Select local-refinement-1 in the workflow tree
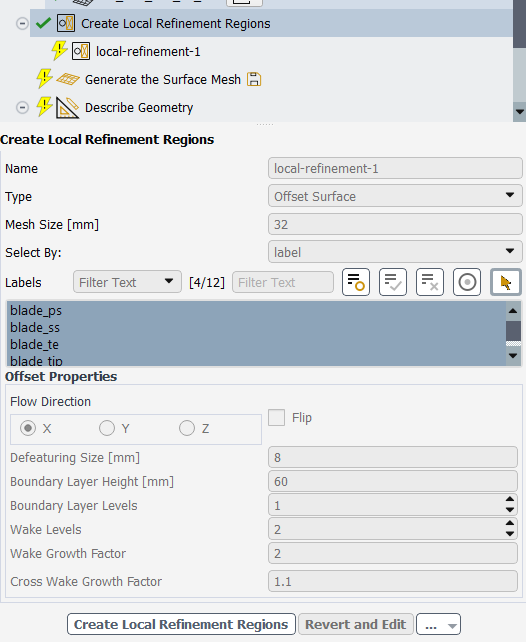526x642 pixels. [148, 52]
